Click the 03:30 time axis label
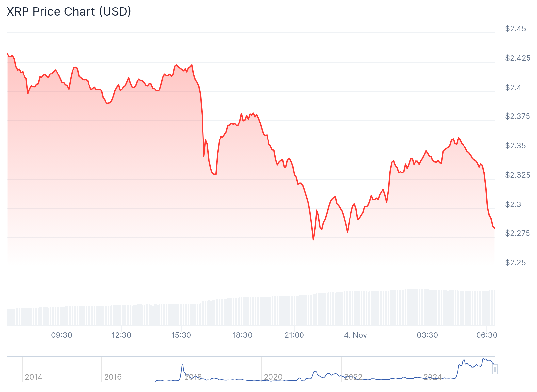The image size is (537, 392). (x=427, y=335)
